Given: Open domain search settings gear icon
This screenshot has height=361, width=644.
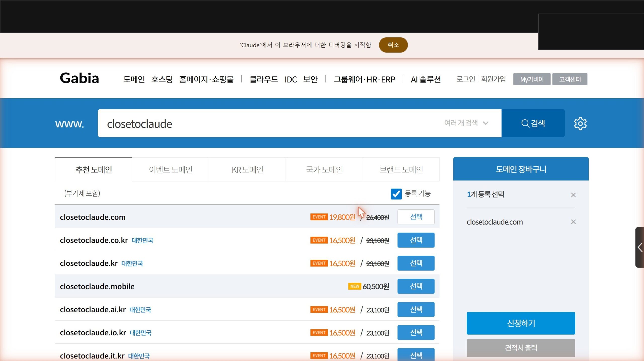Looking at the screenshot, I should [580, 123].
